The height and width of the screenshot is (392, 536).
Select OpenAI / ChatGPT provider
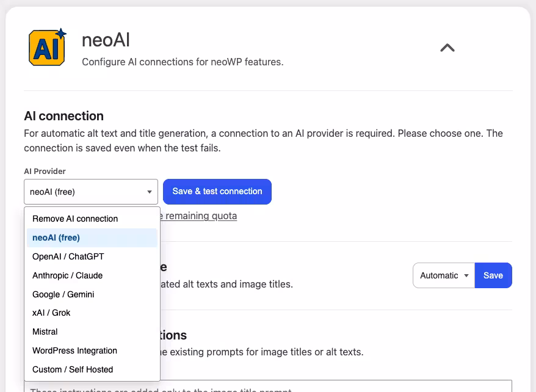point(92,256)
